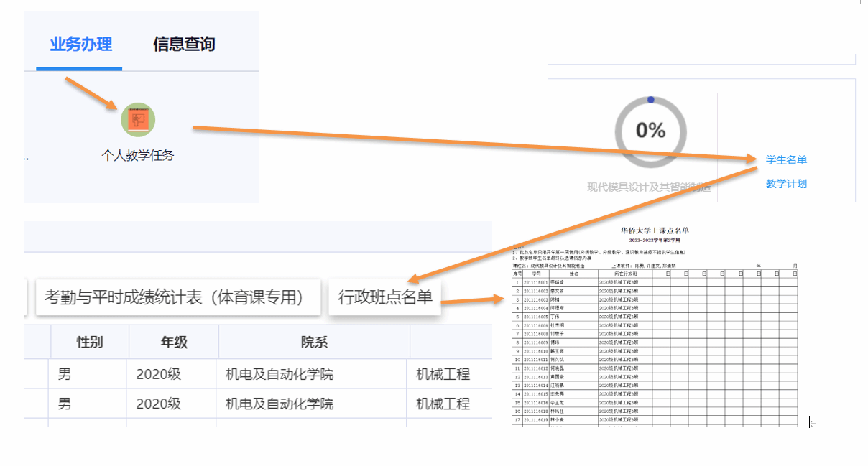Screen dimensions: 868x466
Task: Click the 院系 column header
Action: [x=314, y=342]
